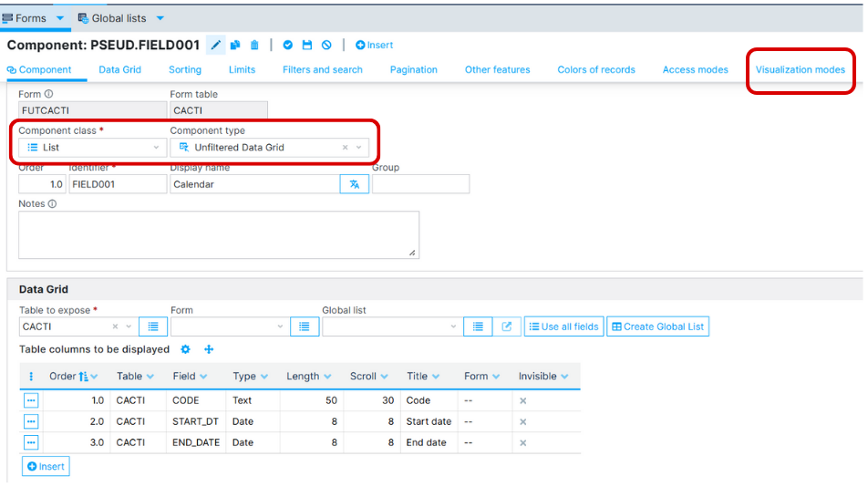Open the row menu for the CODE field
Screen dimensions: 868x487
pyautogui.click(x=31, y=400)
